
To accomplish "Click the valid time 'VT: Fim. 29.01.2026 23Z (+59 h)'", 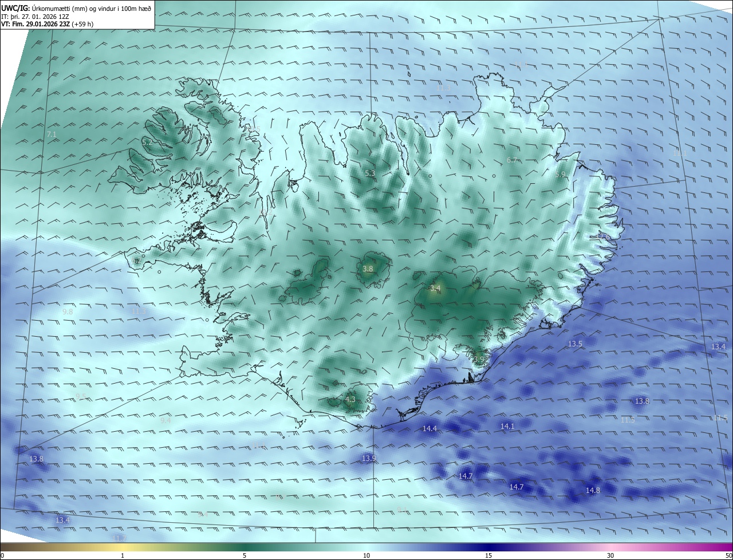I will pos(47,24).
